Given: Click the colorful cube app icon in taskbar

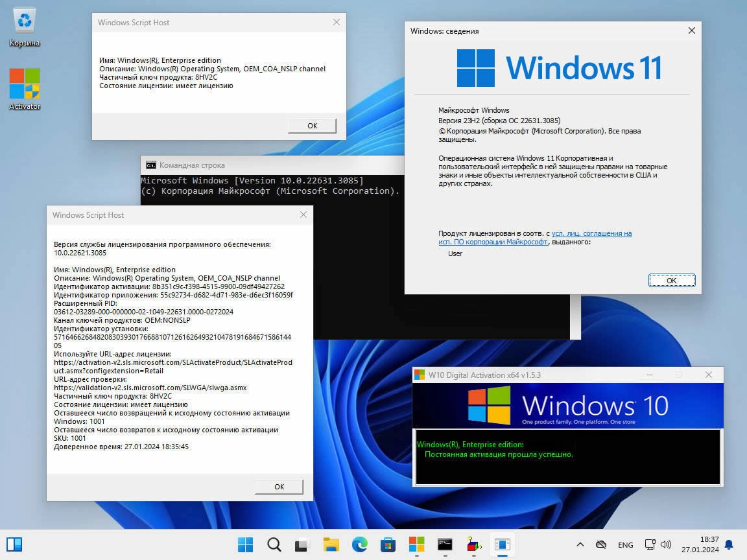Looking at the screenshot, I should (473, 544).
